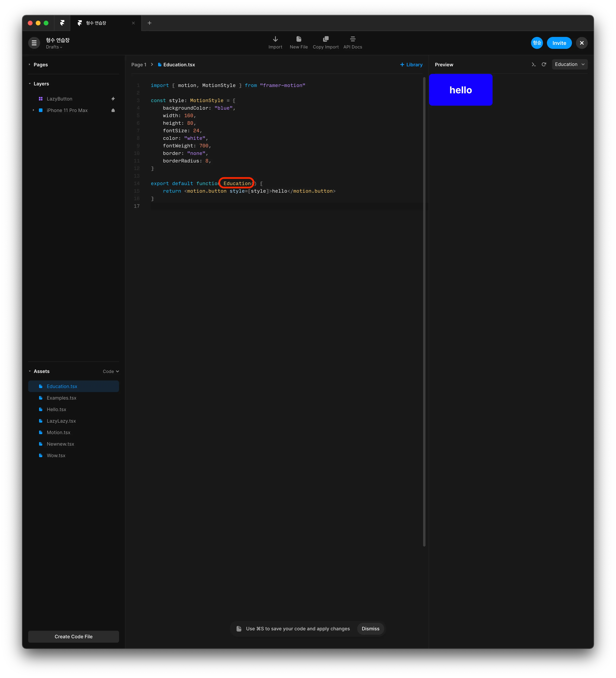Screen dimensions: 616x678
Task: Click the Page 1 breadcrumb
Action: point(139,65)
